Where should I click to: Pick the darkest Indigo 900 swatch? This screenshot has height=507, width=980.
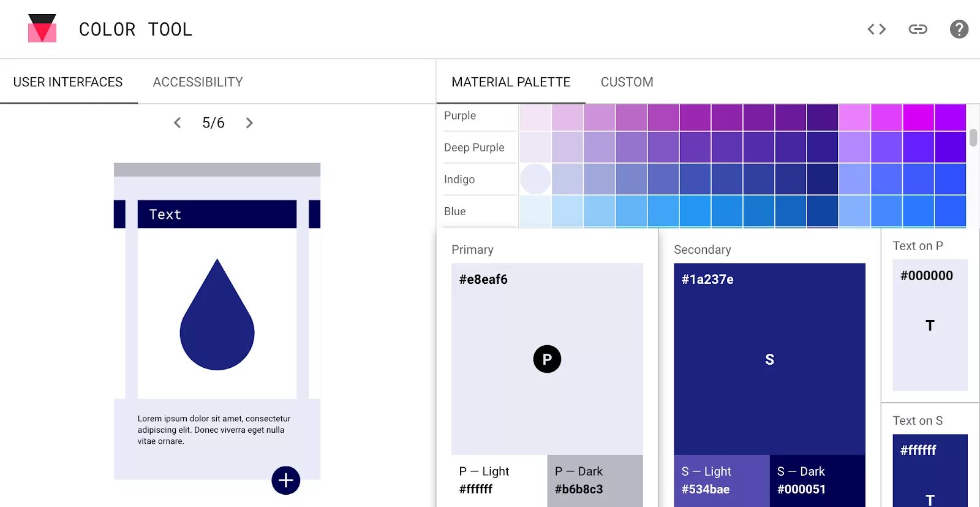click(x=822, y=179)
